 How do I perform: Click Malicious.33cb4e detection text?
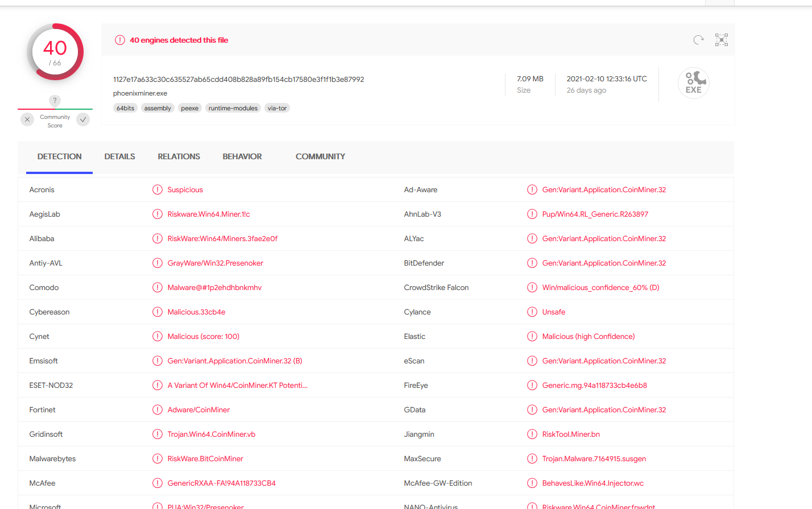tap(196, 312)
